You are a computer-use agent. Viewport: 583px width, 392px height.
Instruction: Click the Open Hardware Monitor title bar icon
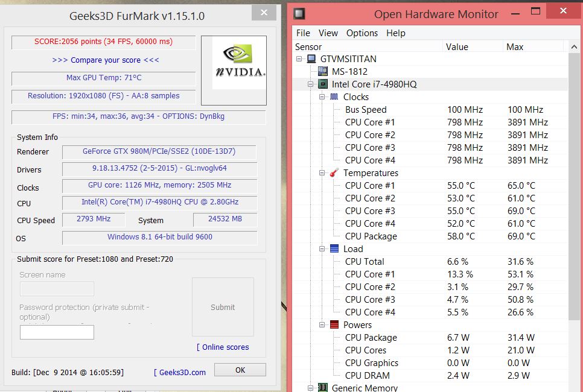point(299,14)
